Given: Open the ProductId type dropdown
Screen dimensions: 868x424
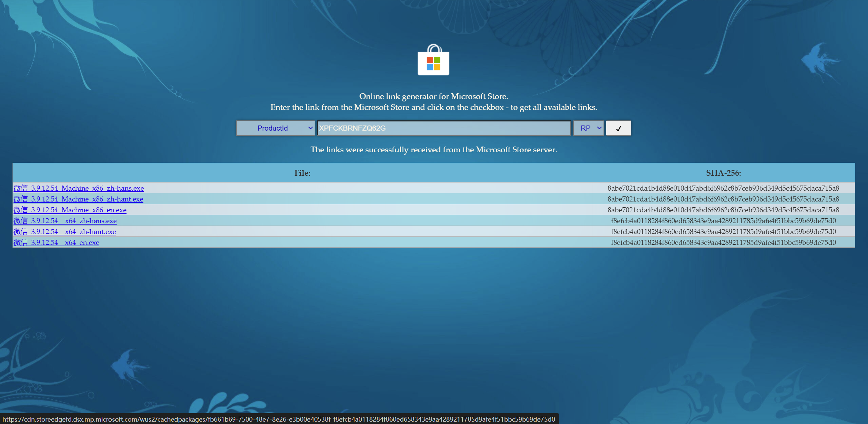Looking at the screenshot, I should pyautogui.click(x=275, y=128).
